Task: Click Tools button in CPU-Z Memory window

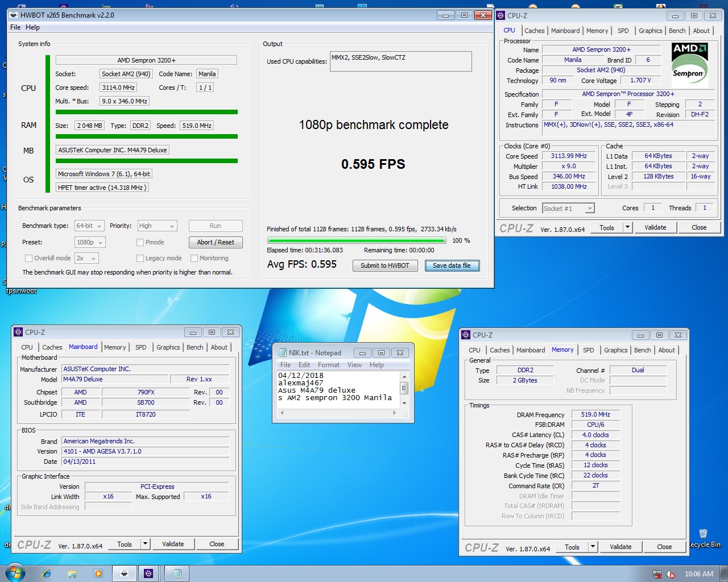Action: 572,547
